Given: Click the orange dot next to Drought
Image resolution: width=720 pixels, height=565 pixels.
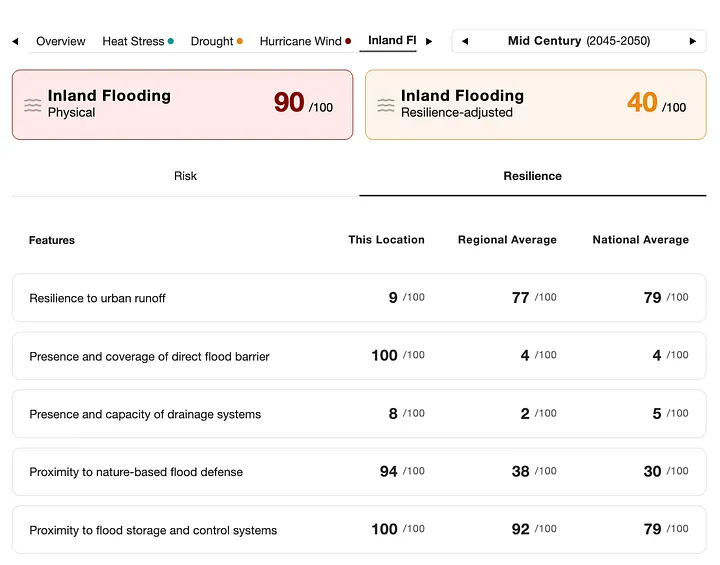Looking at the screenshot, I should point(240,41).
